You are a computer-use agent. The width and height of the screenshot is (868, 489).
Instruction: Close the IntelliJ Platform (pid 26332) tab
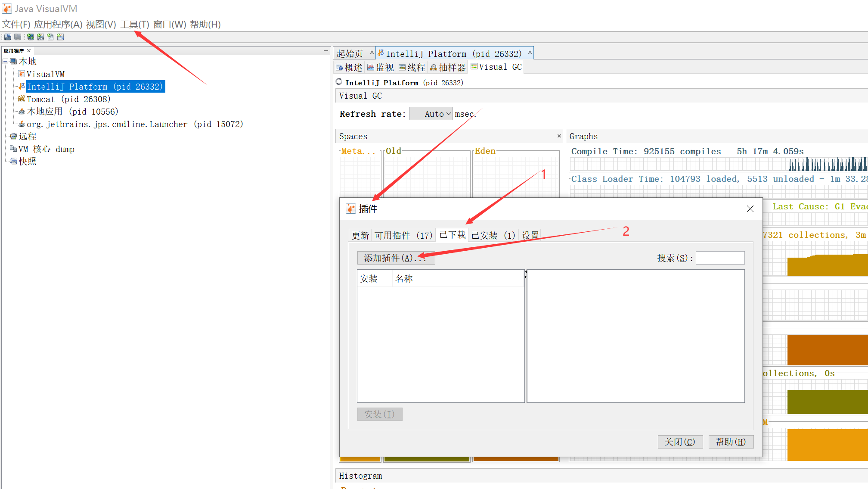[x=530, y=53]
